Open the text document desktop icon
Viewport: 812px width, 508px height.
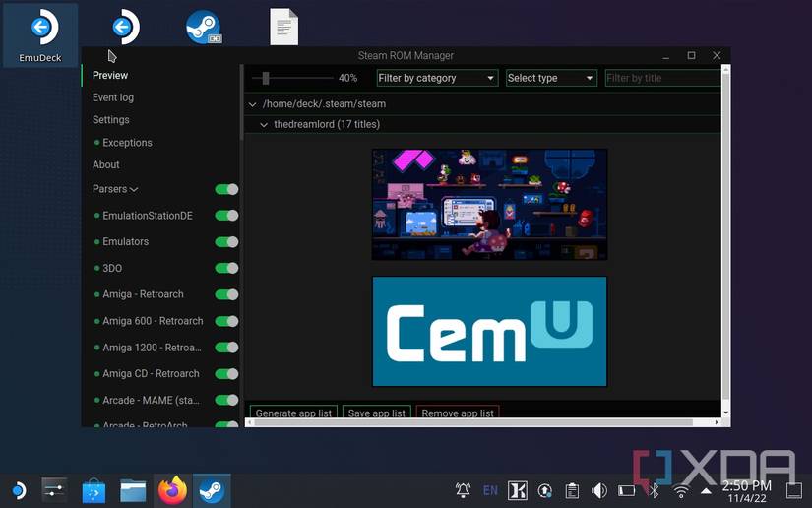tap(283, 27)
